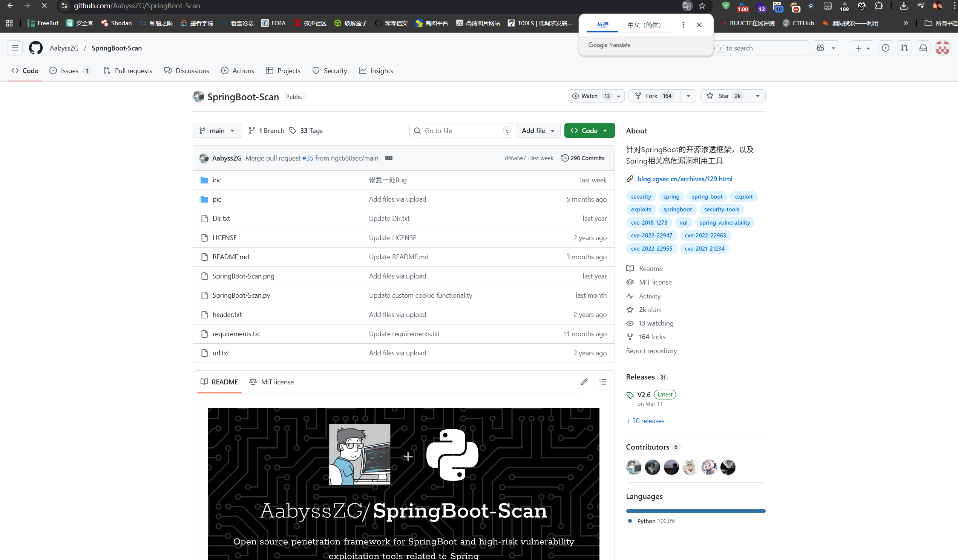Viewport: 958px width, 560px height.
Task: Open the blog.zgsec.cn archives link
Action: click(684, 179)
